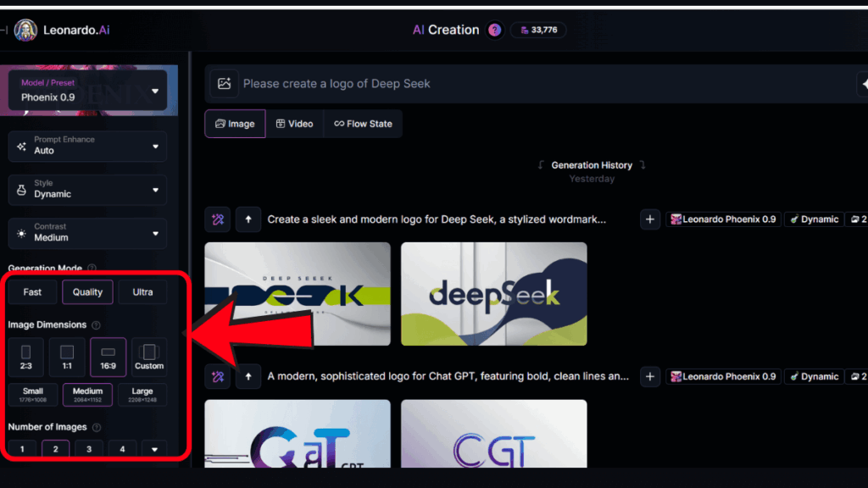Viewport: 868px width, 488px height.
Task: Click the Leonardo.Ai profile avatar
Action: point(25,30)
